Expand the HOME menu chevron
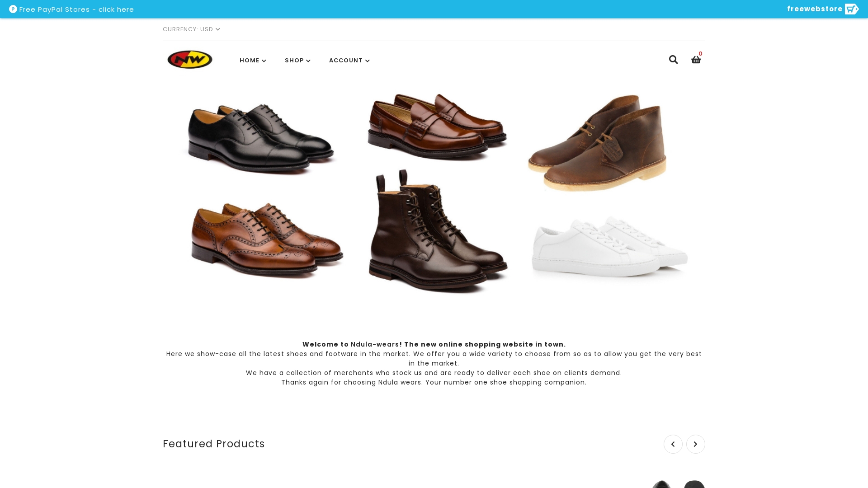This screenshot has width=868, height=488. click(x=264, y=61)
